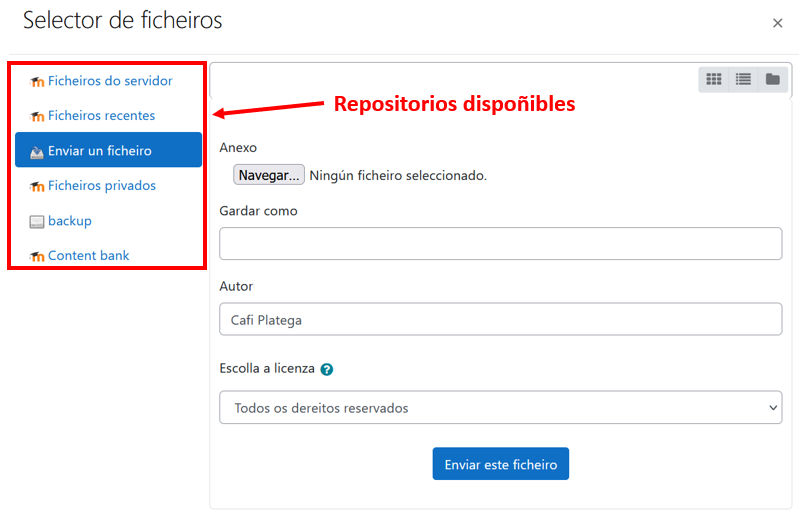Click the Moodle icon beside Ficheiros recentes
This screenshot has width=806, height=517.
click(37, 116)
